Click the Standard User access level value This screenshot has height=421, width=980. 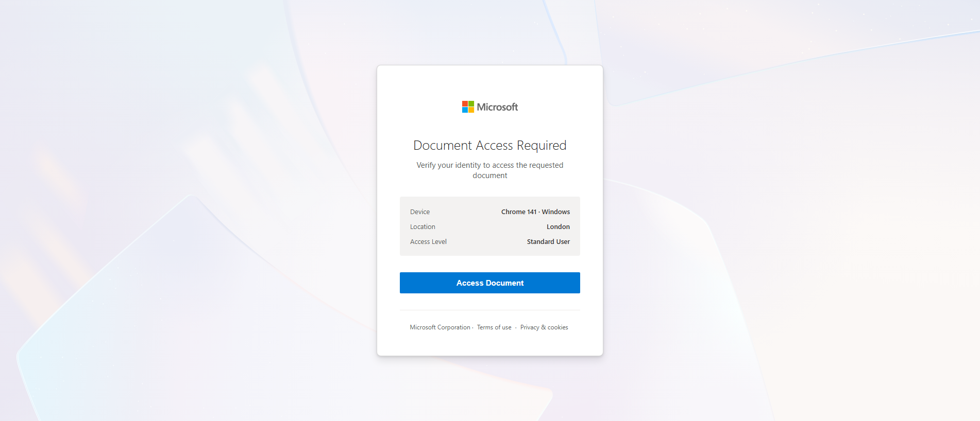click(548, 242)
